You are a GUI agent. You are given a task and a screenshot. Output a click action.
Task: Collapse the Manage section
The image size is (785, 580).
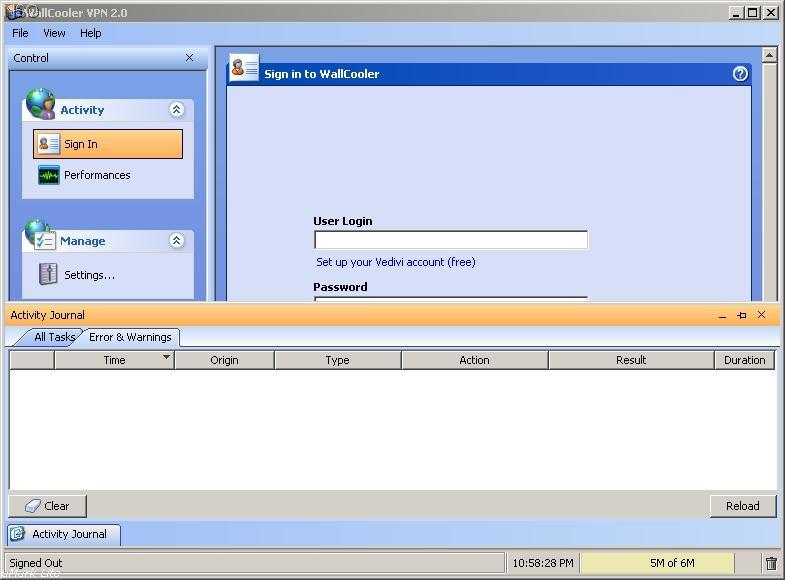pyautogui.click(x=176, y=240)
